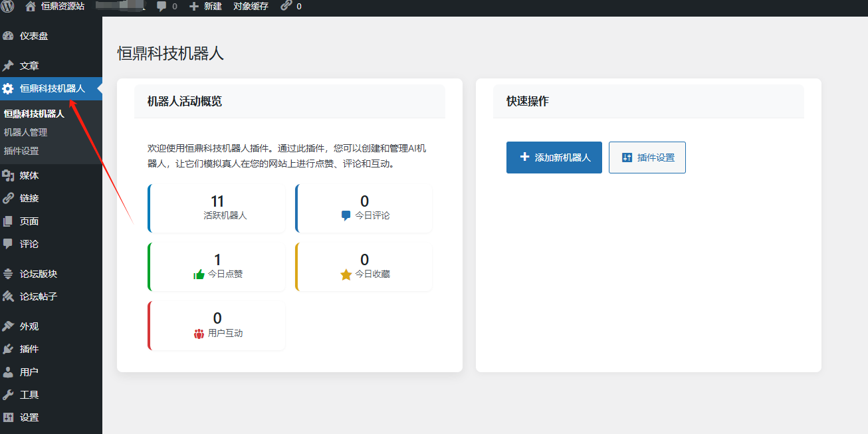Open the comments bubble in the admin bar
Screen dimensions: 868x434
167,6
